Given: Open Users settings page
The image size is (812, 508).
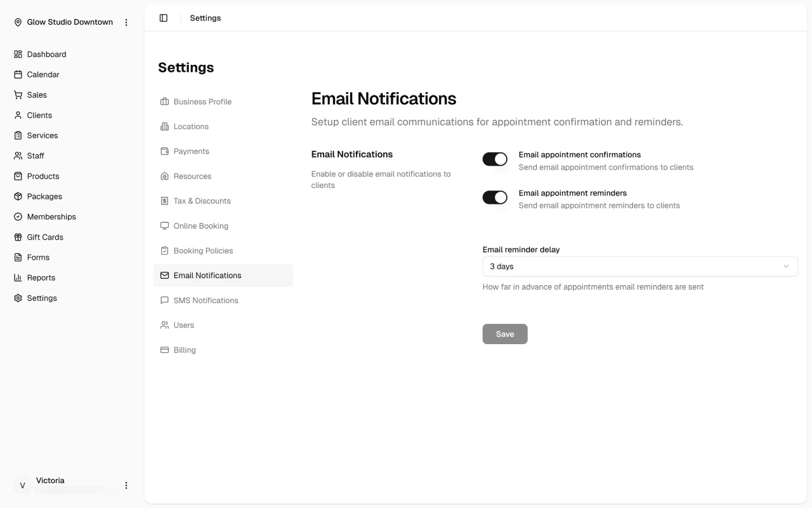Looking at the screenshot, I should tap(223, 325).
